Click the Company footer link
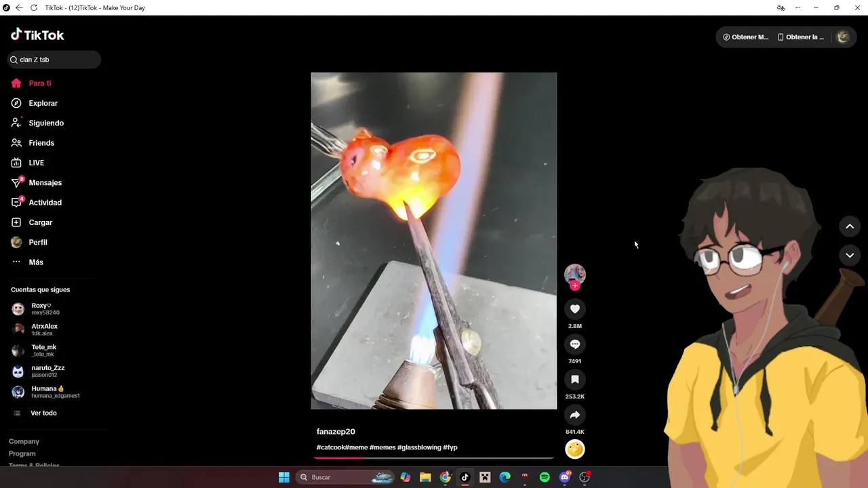The height and width of the screenshot is (488, 868). (x=24, y=441)
